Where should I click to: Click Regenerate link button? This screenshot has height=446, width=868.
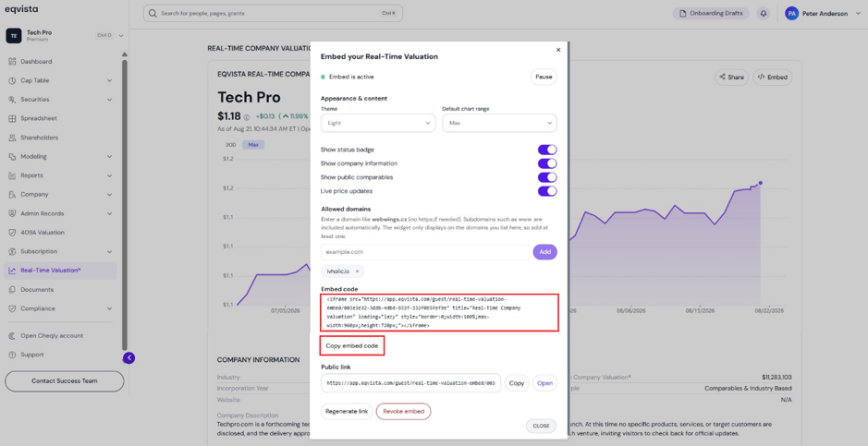click(347, 411)
